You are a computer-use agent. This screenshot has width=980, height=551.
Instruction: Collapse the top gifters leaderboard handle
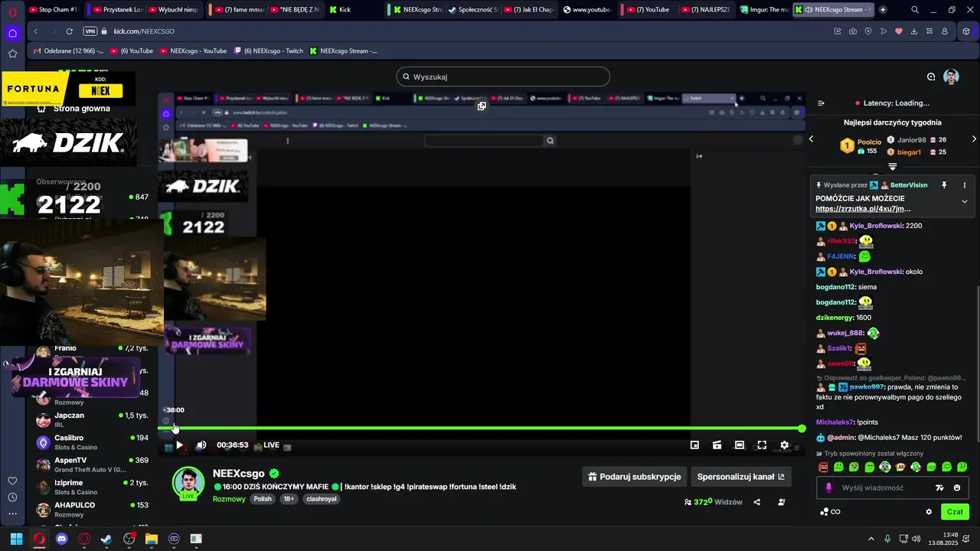point(893,166)
